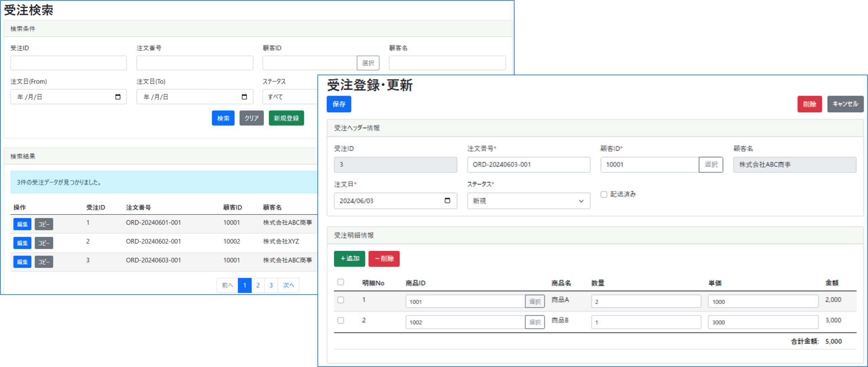
Task: Click 選択 button next to 顧客ID 10001
Action: coord(711,164)
